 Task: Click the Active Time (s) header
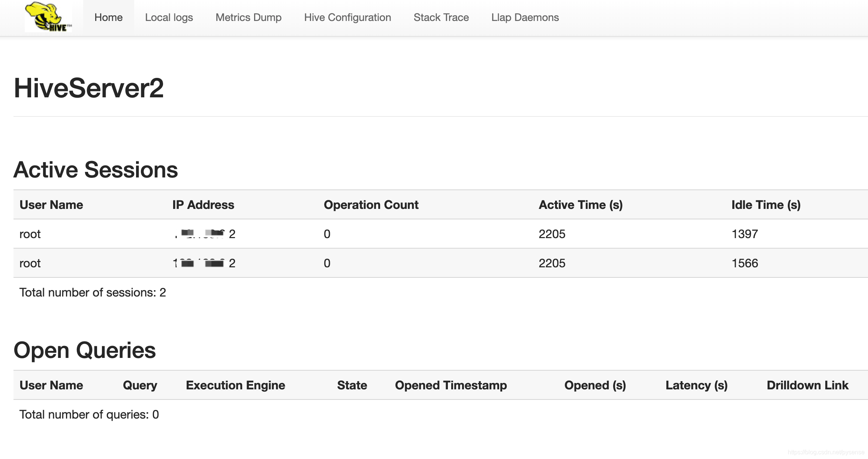pyautogui.click(x=581, y=205)
